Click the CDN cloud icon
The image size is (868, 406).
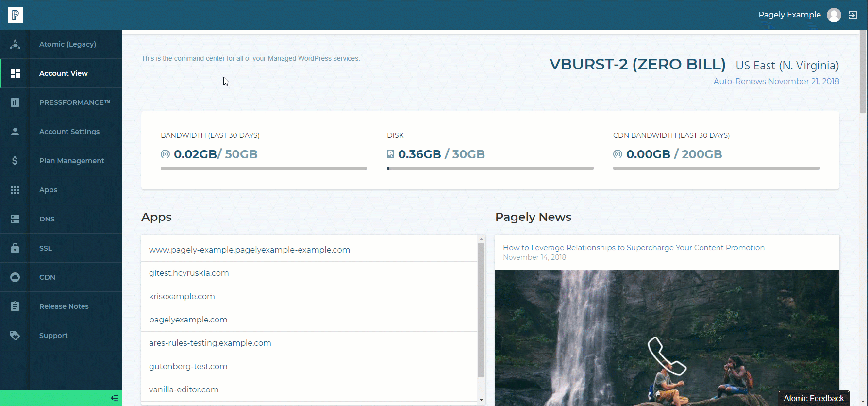tap(15, 277)
